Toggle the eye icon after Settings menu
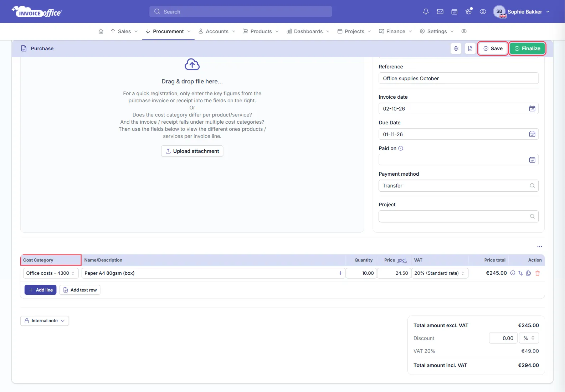The width and height of the screenshot is (565, 392). [x=464, y=31]
